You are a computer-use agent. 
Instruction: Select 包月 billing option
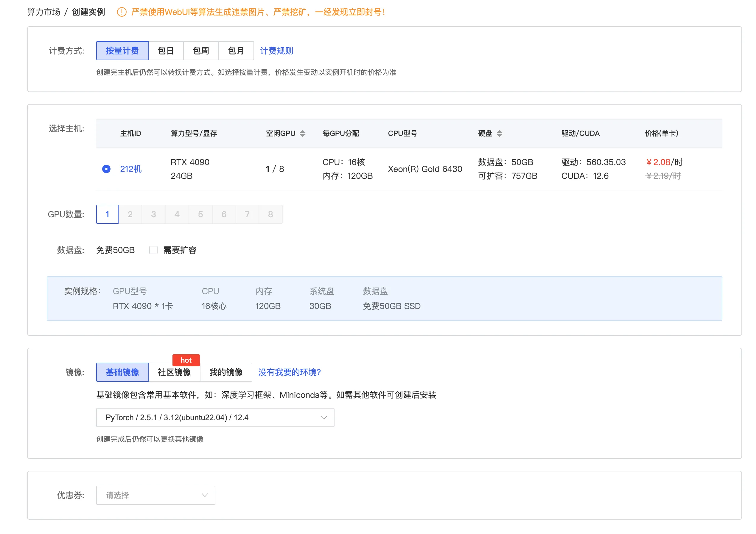pyautogui.click(x=236, y=51)
